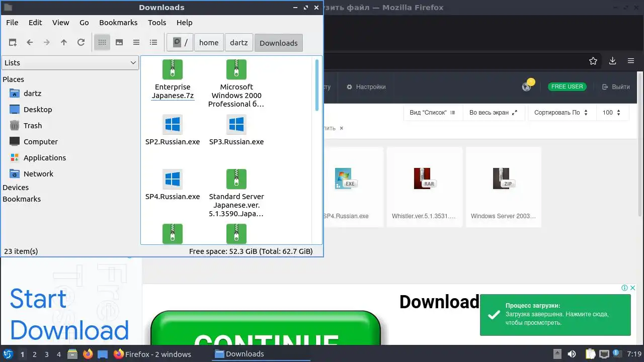644x362 pixels.
Task: Go up to the parent folder
Action: click(x=64, y=43)
